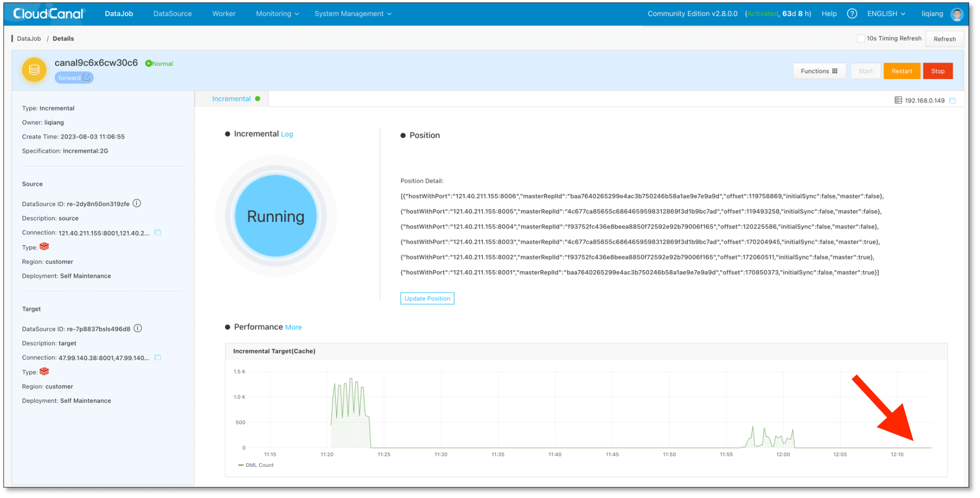Expand the Monitoring menu

[277, 14]
